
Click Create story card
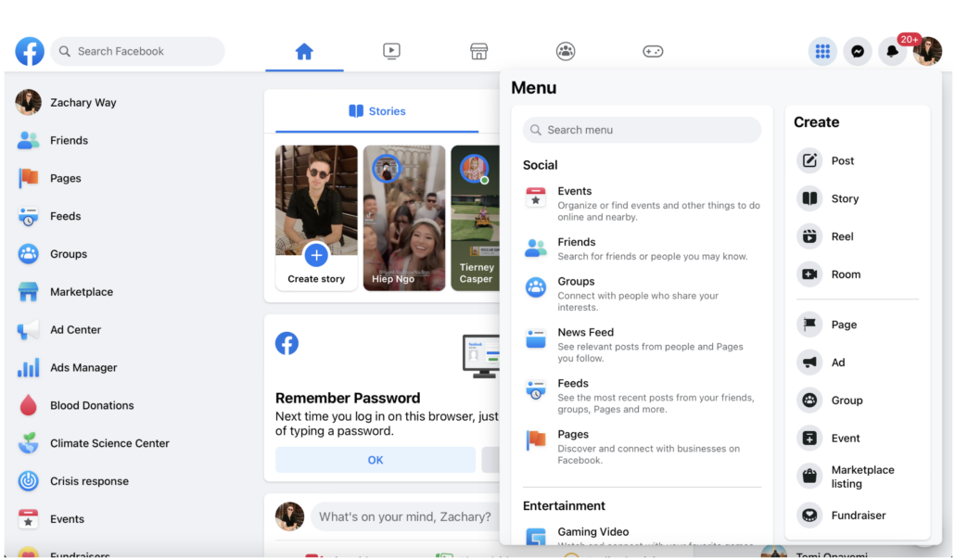[x=316, y=218]
